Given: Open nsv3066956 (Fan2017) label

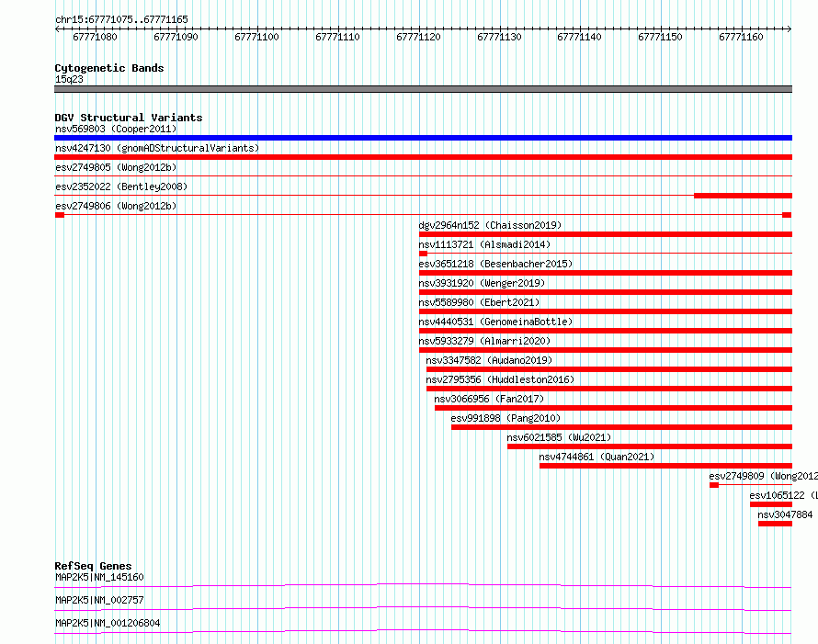Looking at the screenshot, I should coord(489,399).
